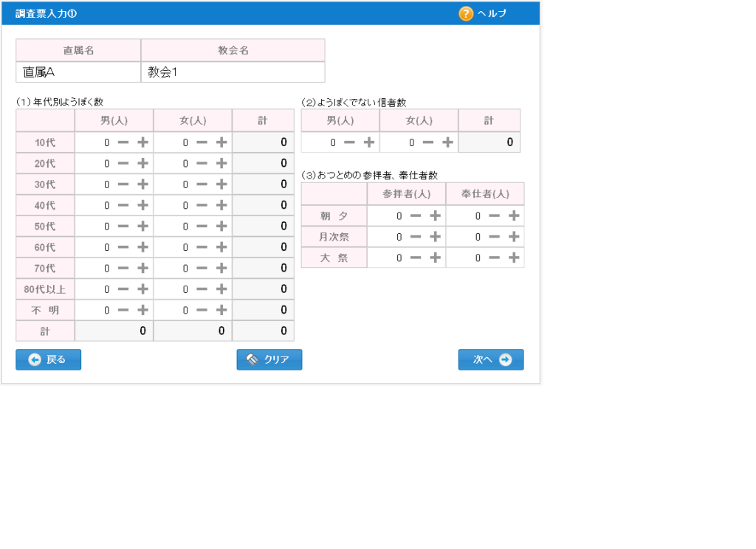The height and width of the screenshot is (549, 756).
Task: Click plus for 10代 male count
Action: [142, 142]
